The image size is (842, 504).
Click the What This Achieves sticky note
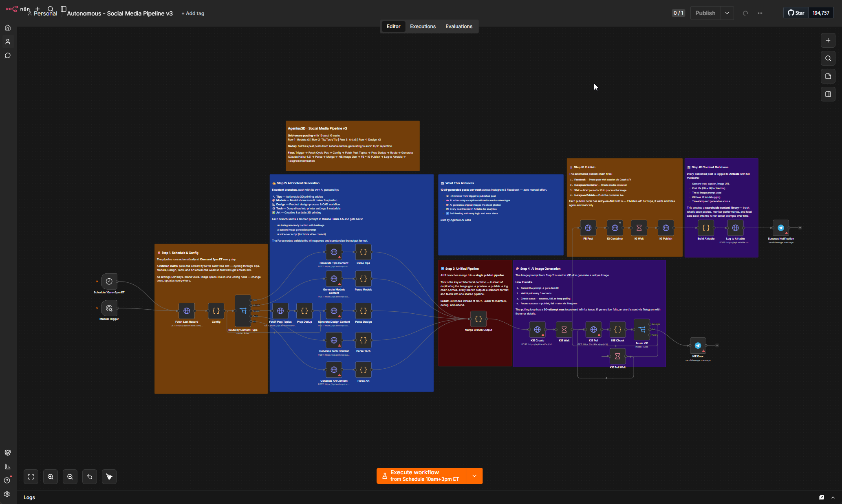[501, 215]
